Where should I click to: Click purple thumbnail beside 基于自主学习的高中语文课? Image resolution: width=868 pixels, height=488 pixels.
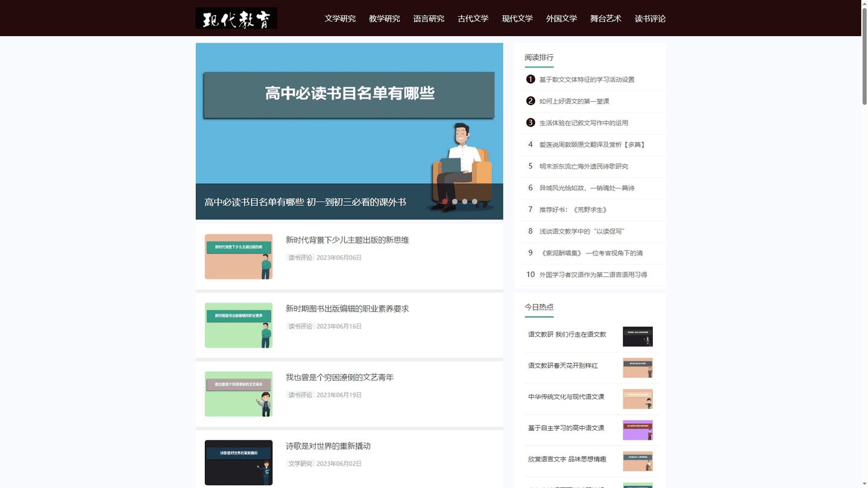coord(638,430)
